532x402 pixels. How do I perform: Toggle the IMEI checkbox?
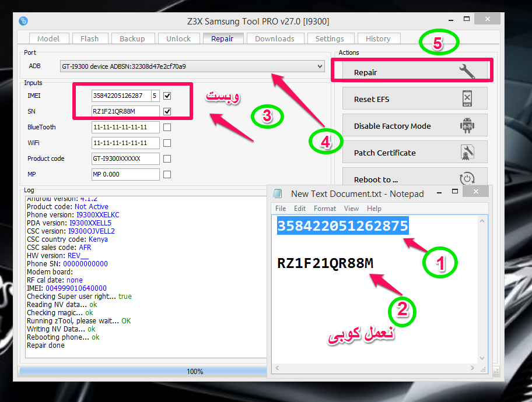pos(167,96)
